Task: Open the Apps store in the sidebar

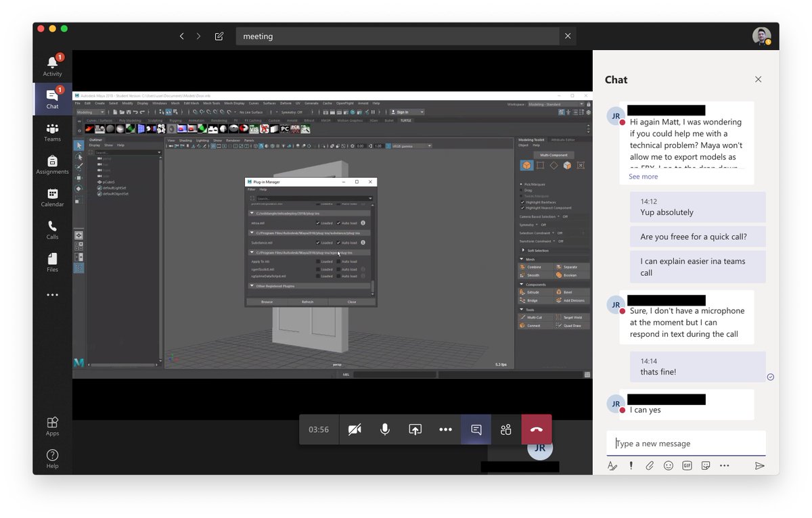Action: click(x=52, y=426)
